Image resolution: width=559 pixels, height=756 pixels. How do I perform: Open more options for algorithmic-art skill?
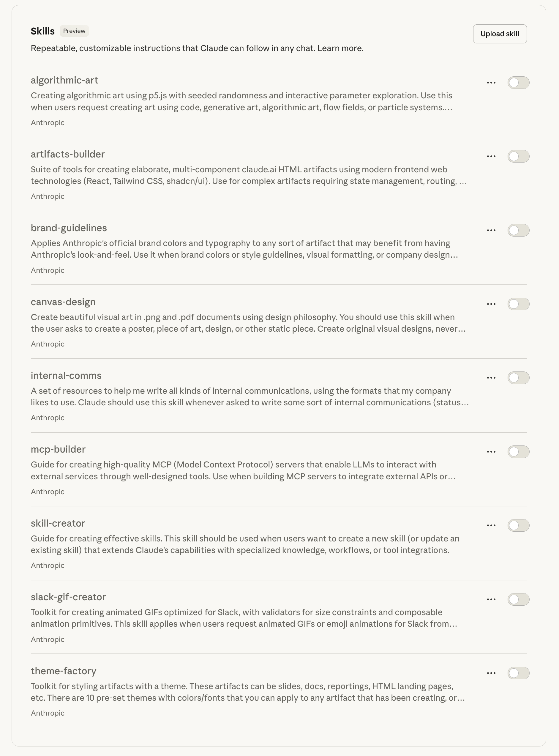pyautogui.click(x=491, y=83)
